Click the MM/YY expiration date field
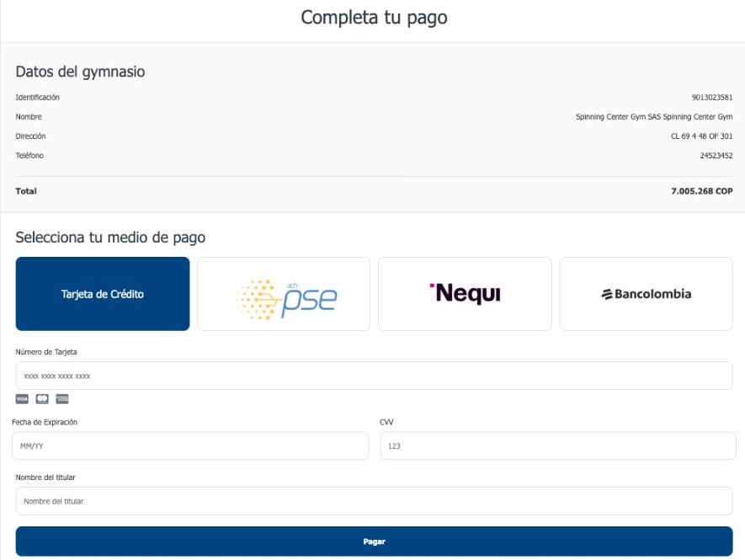Screen dimensions: 745x560 tap(191, 445)
